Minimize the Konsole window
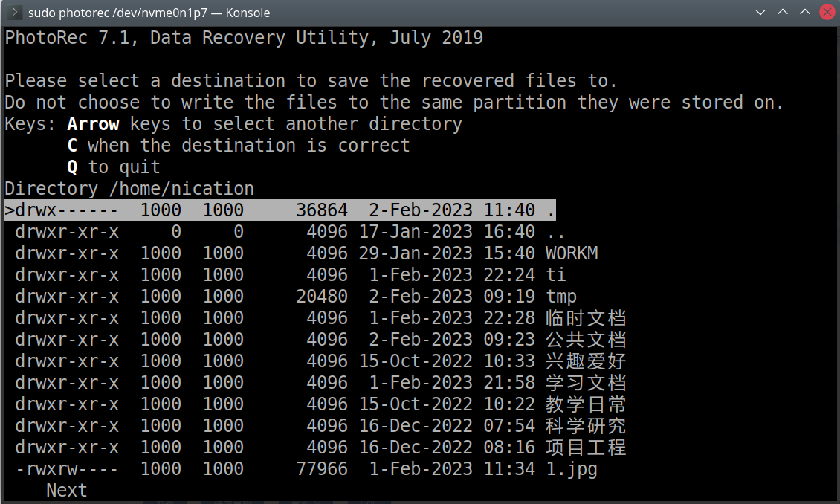 pos(782,13)
